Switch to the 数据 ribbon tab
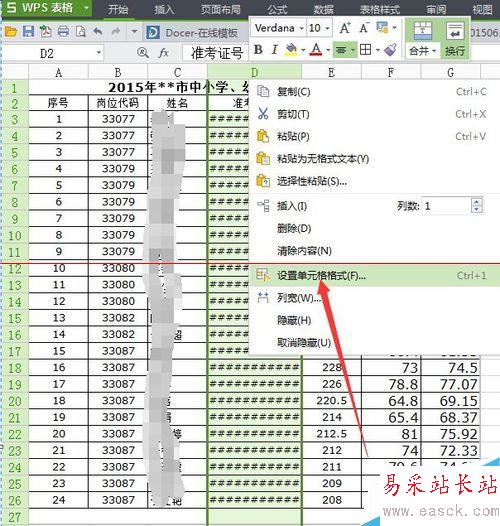This screenshot has width=500, height=526. pyautogui.click(x=323, y=9)
